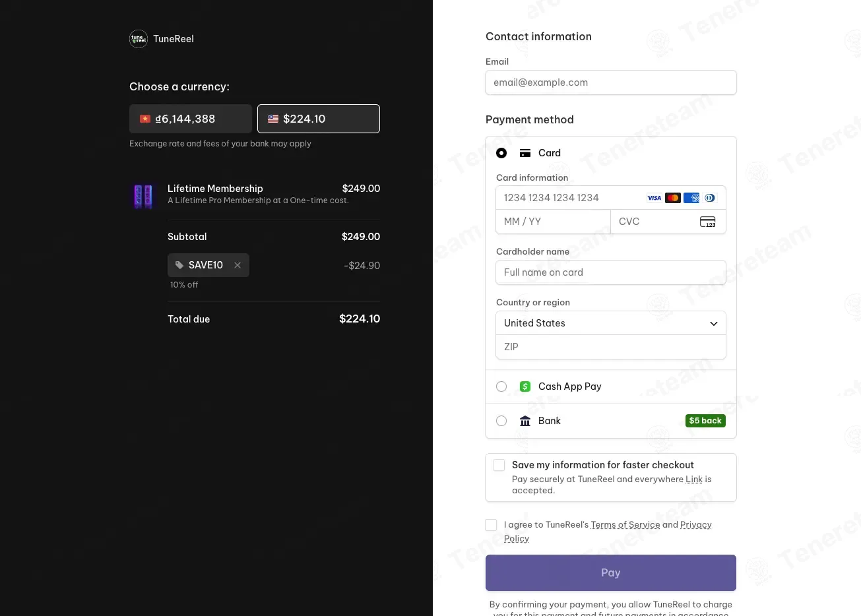Select the Bank payment radio button

pyautogui.click(x=501, y=421)
